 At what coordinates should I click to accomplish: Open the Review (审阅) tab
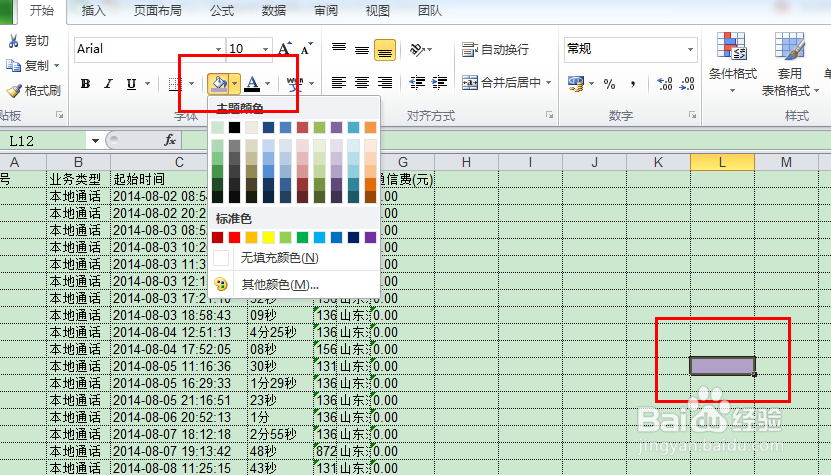[x=326, y=11]
